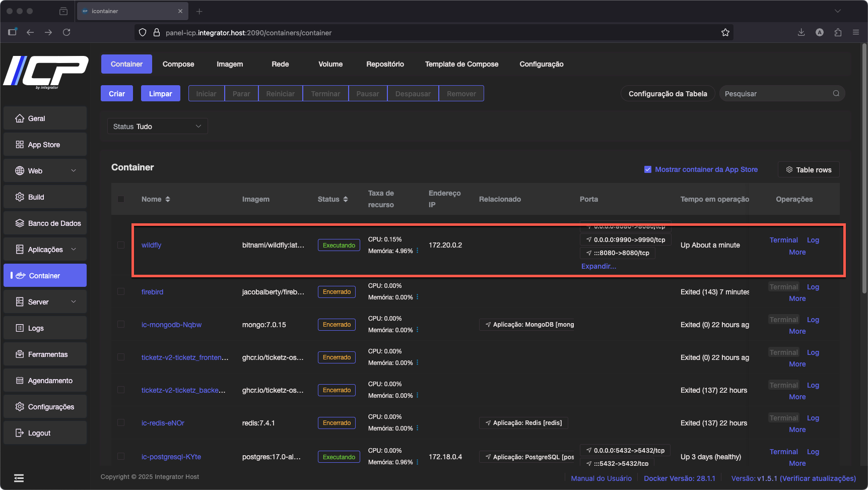Click the Logout icon in sidebar
The width and height of the screenshot is (868, 490).
pos(20,433)
